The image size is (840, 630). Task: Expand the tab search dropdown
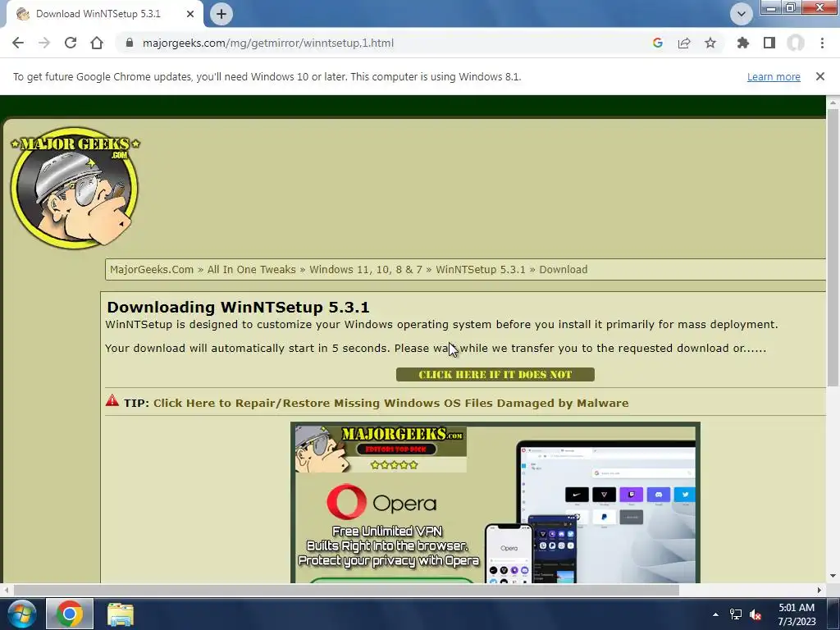click(x=742, y=14)
